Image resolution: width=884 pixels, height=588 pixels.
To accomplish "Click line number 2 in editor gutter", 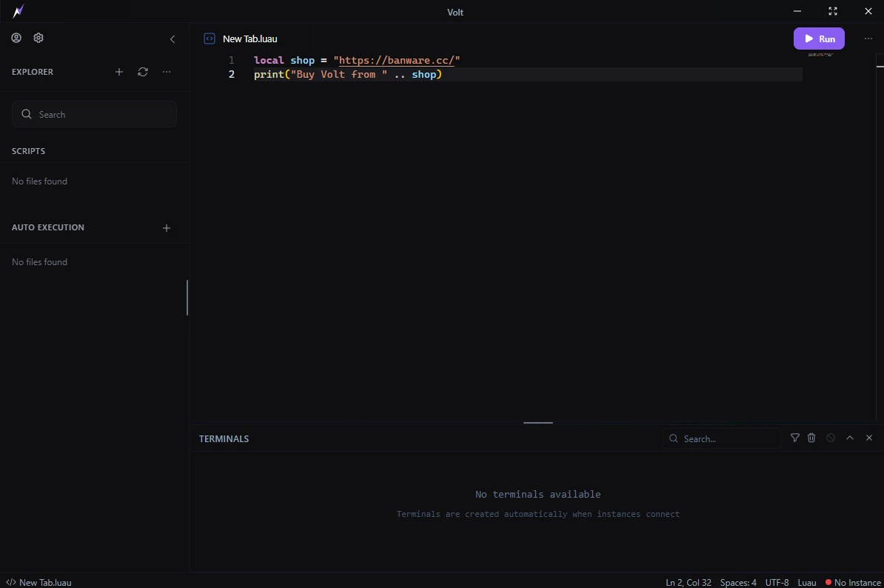I will click(x=231, y=74).
